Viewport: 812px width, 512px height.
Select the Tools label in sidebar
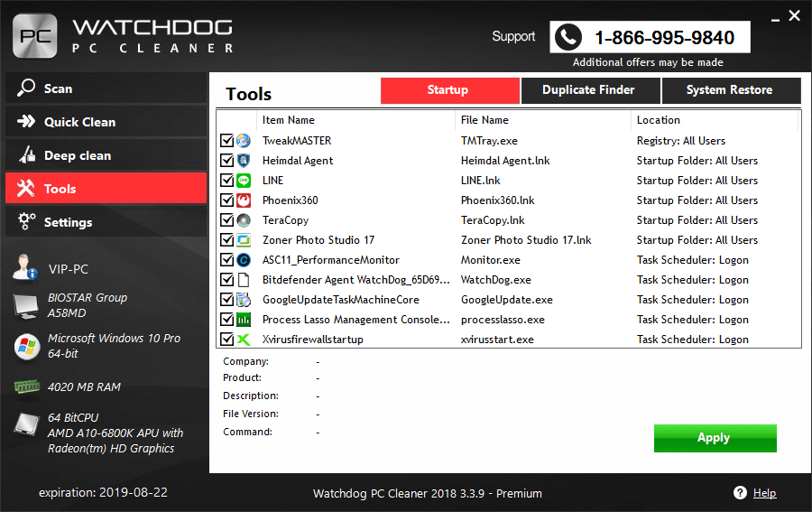point(60,189)
